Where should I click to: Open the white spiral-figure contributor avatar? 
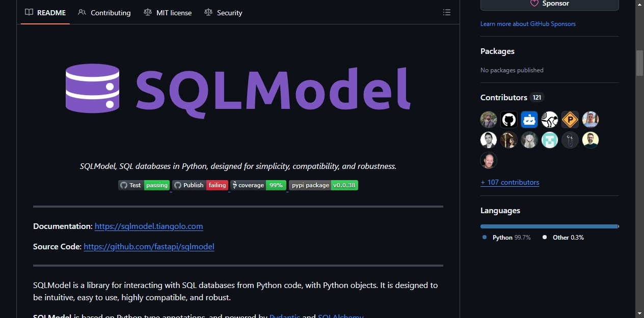[x=550, y=120]
